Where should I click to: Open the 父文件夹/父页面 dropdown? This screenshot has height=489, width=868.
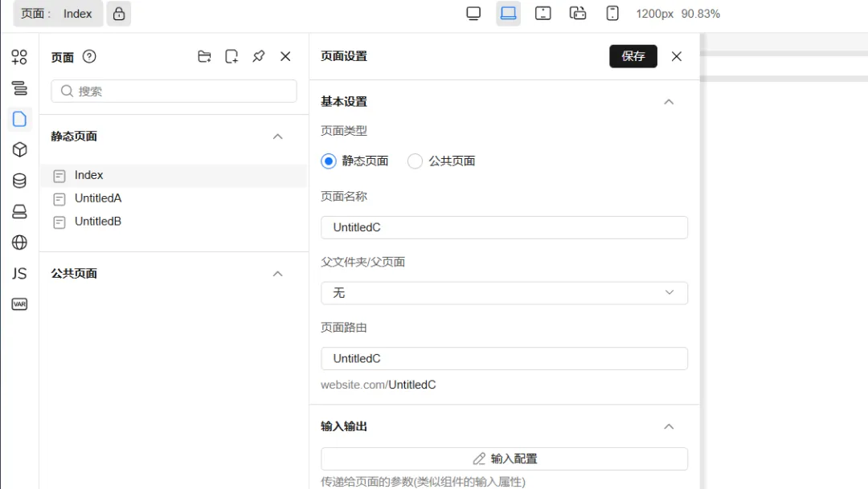tap(504, 292)
